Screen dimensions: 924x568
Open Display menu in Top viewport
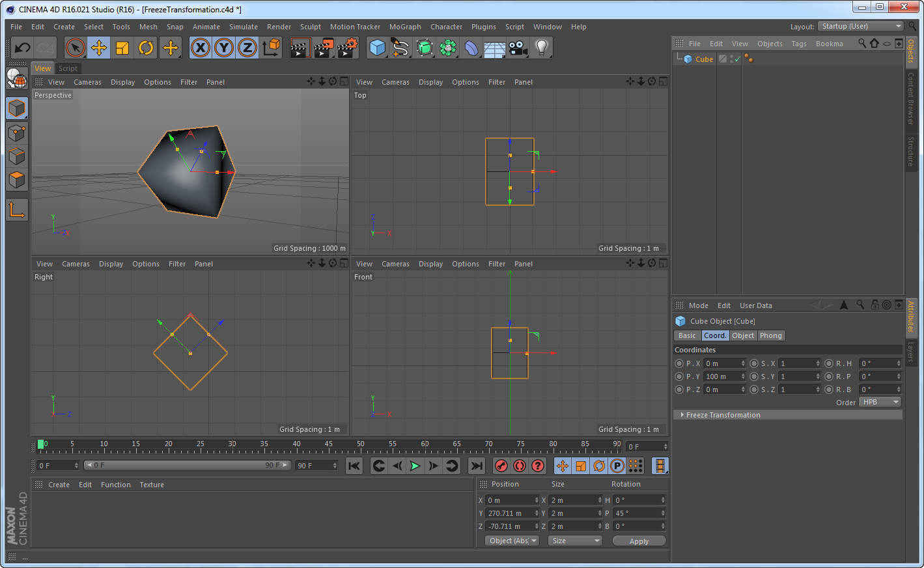point(430,82)
